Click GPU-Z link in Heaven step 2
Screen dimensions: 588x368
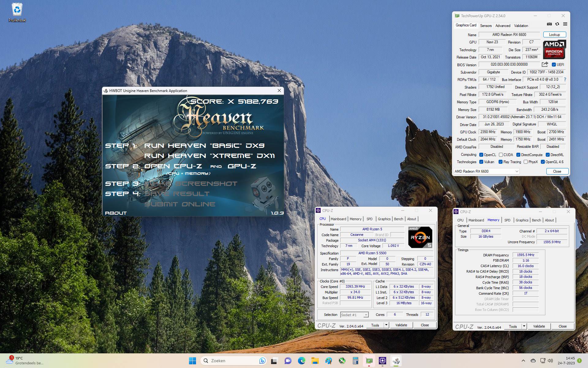point(242,166)
